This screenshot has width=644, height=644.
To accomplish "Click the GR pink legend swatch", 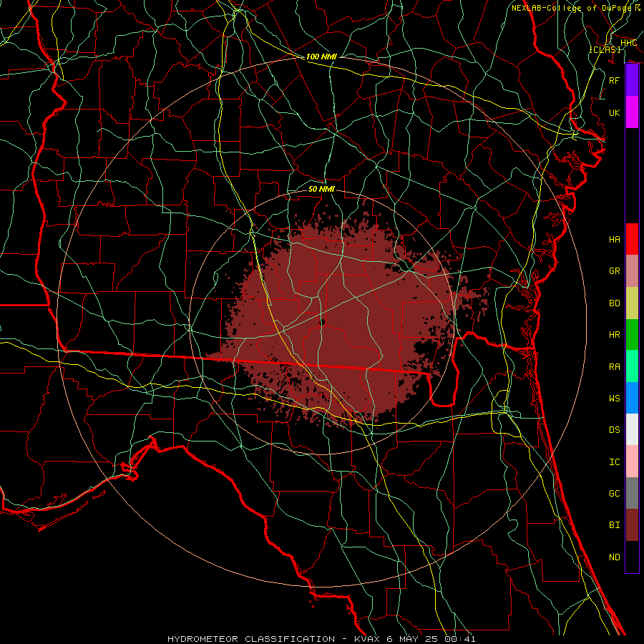I will (x=632, y=271).
